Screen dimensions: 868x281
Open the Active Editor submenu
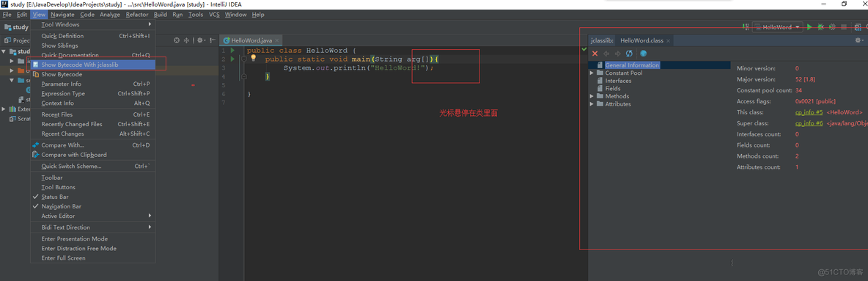tap(93, 216)
